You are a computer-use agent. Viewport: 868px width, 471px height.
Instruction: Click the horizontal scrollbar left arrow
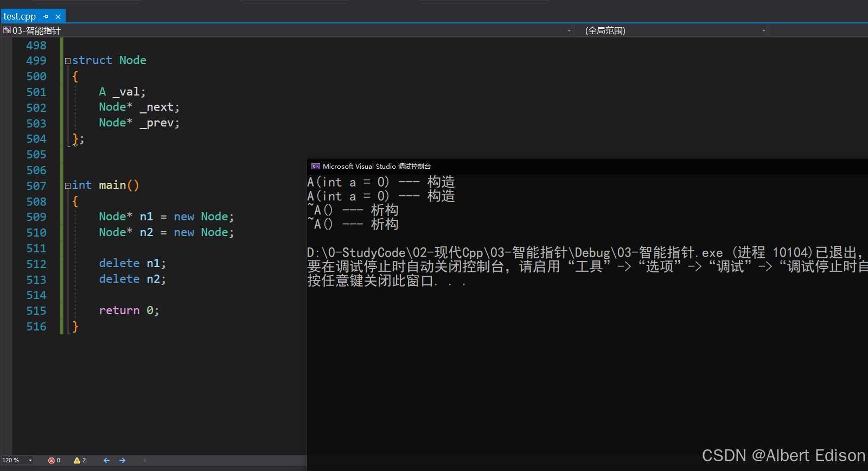click(145, 460)
